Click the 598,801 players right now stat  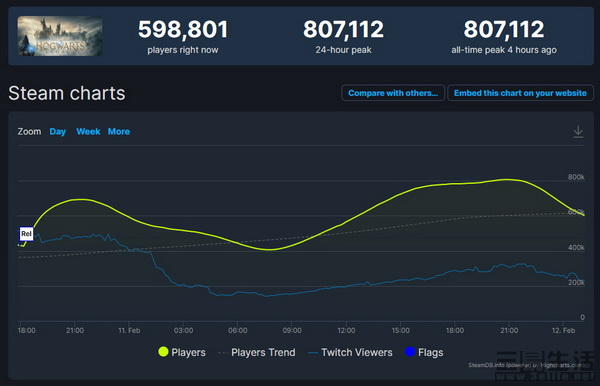click(x=183, y=36)
